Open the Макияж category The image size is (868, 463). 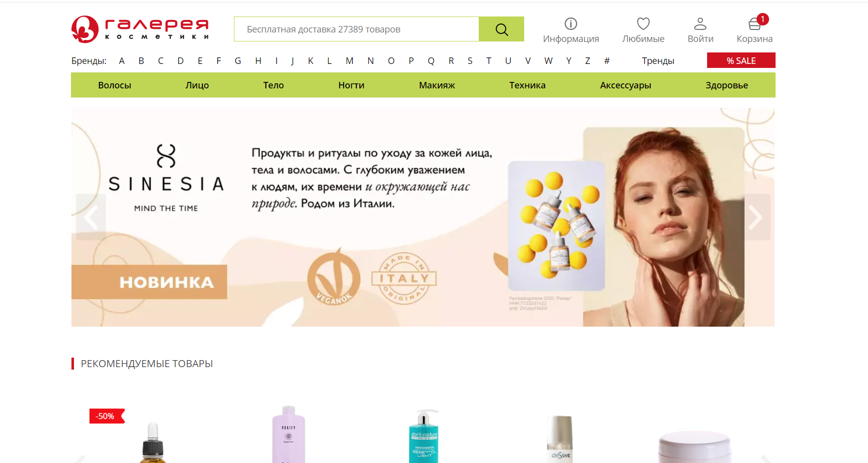437,85
